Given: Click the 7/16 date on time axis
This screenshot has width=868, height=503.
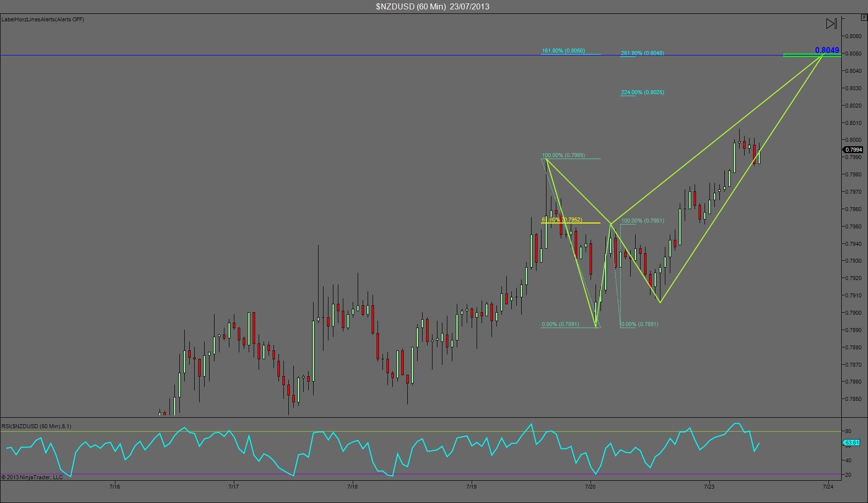Looking at the screenshot, I should [114, 487].
